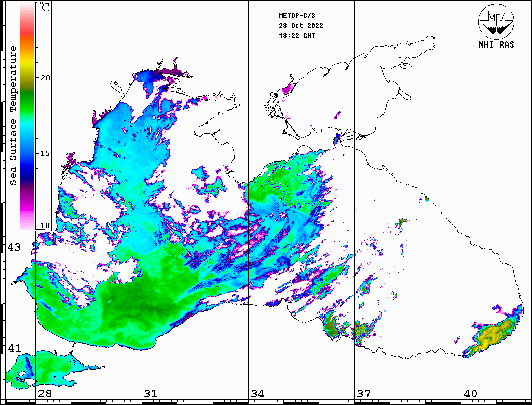The height and width of the screenshot is (405, 532).
Task: Click the blue section of the color scale
Action: (27, 163)
